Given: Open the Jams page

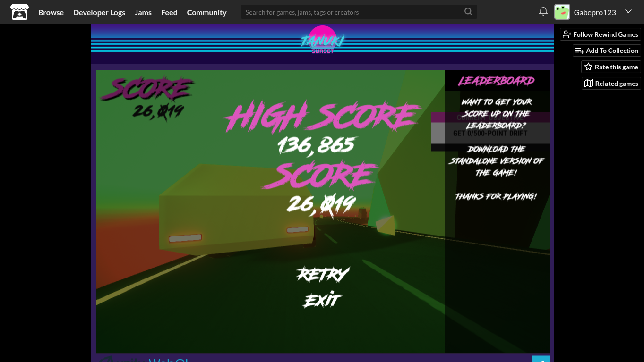Looking at the screenshot, I should tap(143, 12).
